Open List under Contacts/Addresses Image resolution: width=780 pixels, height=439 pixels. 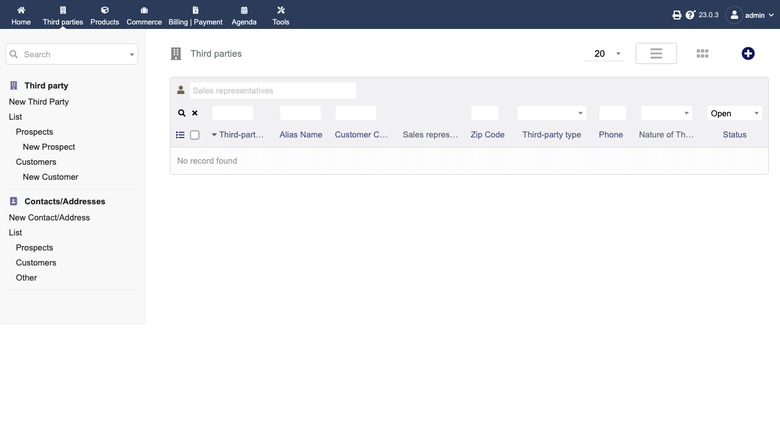click(15, 233)
